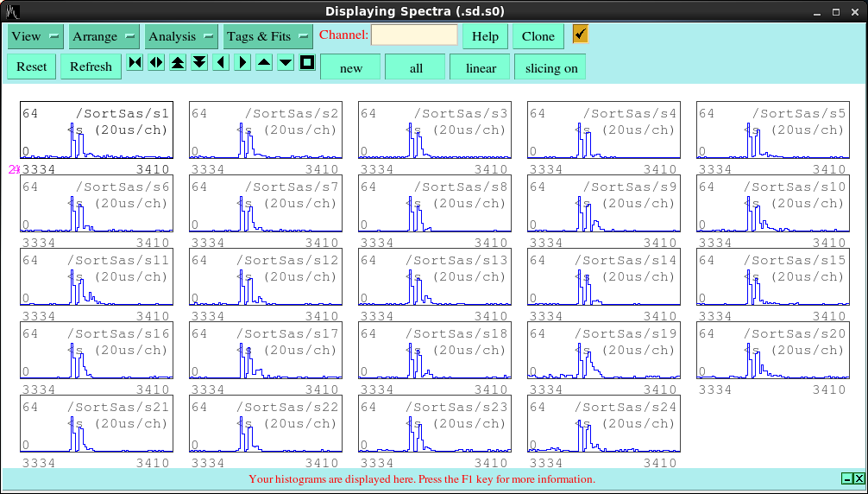Click the Reset button
This screenshot has width=868, height=494.
[32, 66]
